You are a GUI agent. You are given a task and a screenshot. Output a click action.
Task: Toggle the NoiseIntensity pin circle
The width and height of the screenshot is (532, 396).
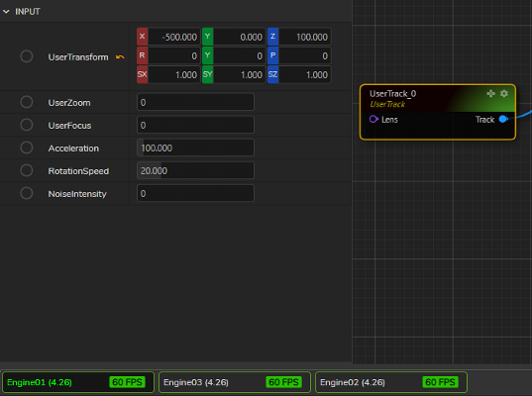[27, 193]
